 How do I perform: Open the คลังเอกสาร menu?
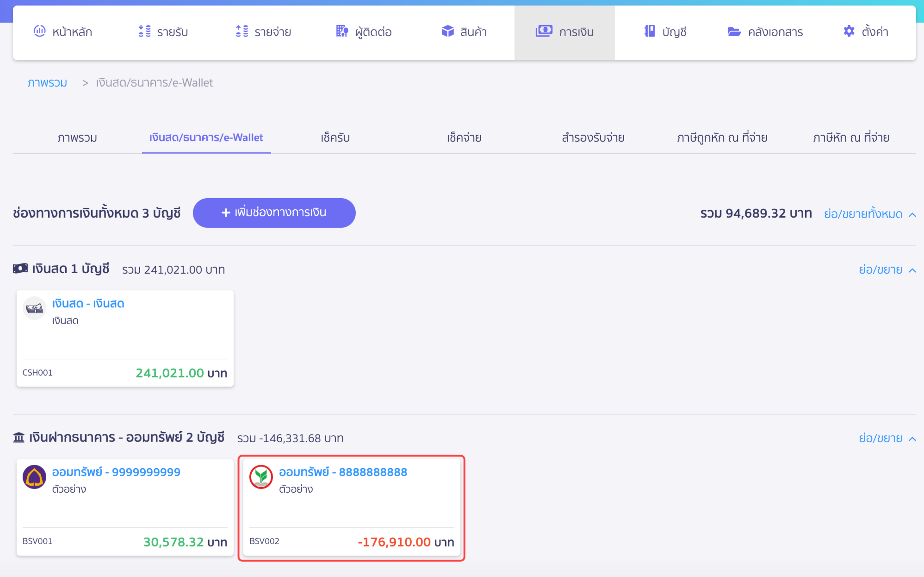765,32
